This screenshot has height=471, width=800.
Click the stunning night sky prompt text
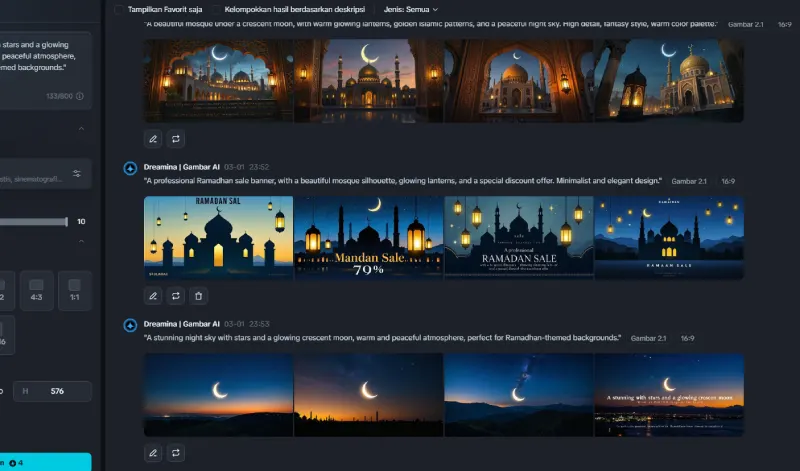(382, 338)
